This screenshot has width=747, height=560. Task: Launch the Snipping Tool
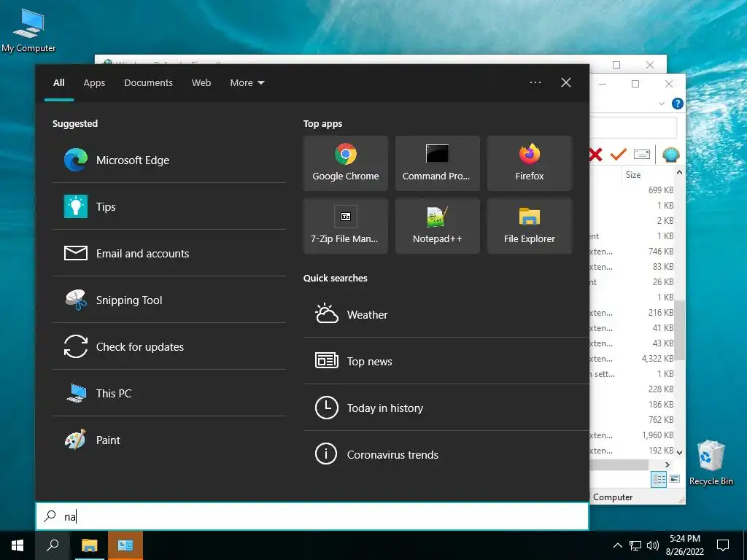pyautogui.click(x=169, y=300)
